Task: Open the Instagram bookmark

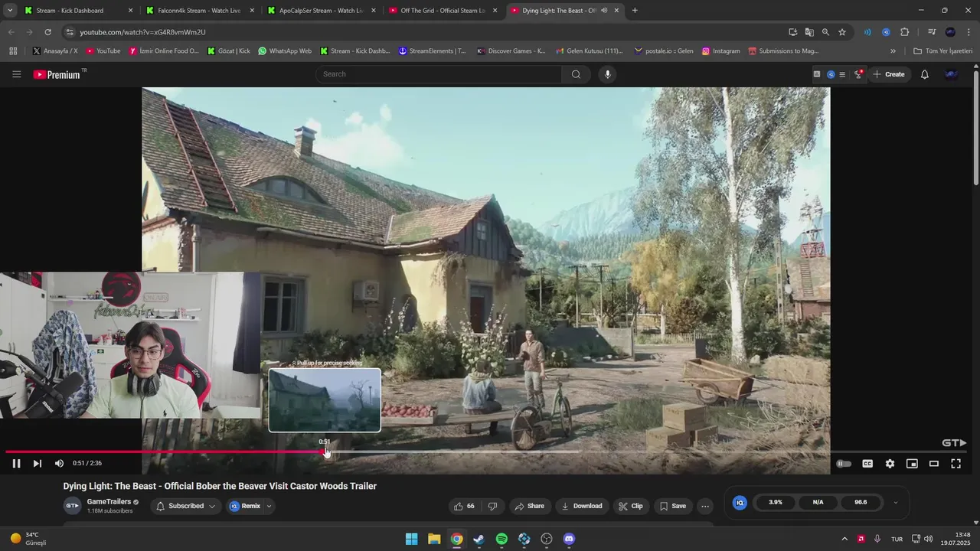Action: (x=720, y=51)
